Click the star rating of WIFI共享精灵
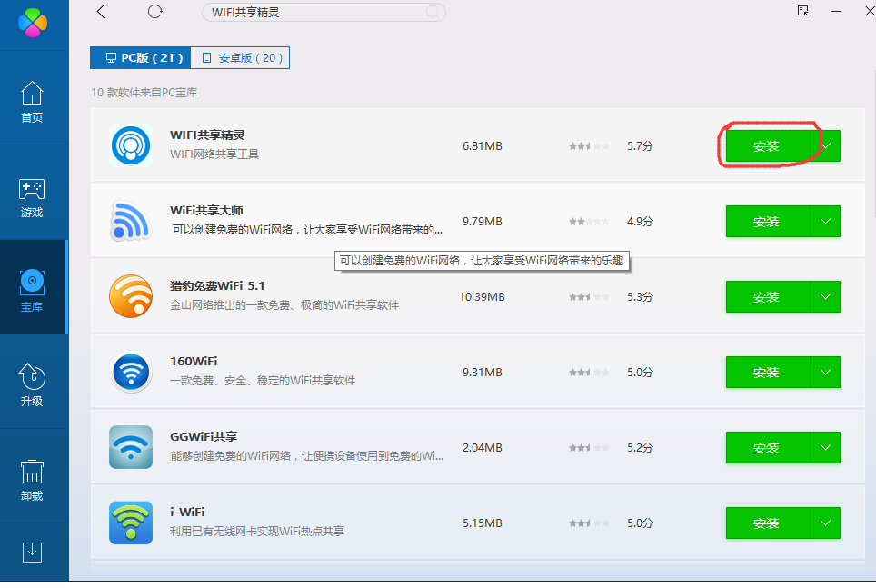The height and width of the screenshot is (588, 876). tap(589, 146)
